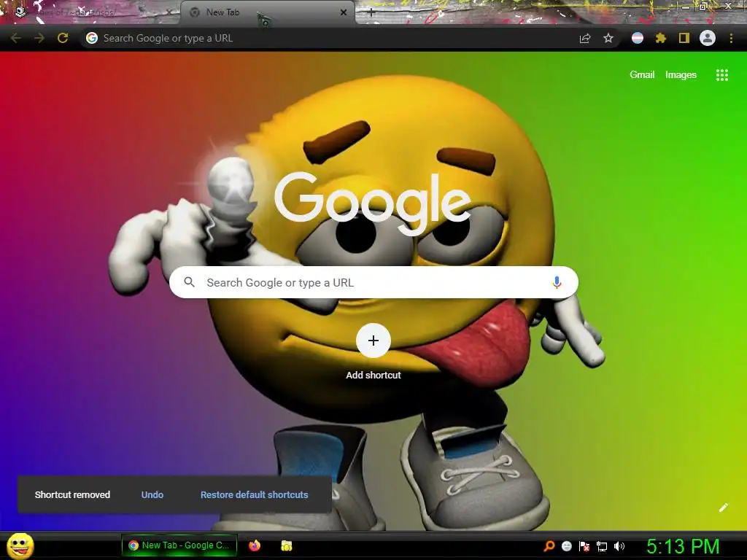Click the orange magnifier tray icon

coord(549,546)
